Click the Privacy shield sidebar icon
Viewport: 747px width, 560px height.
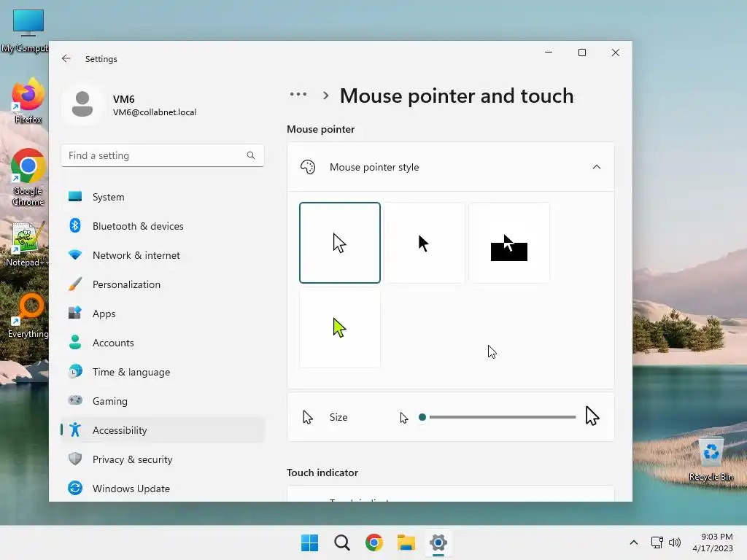[75, 459]
